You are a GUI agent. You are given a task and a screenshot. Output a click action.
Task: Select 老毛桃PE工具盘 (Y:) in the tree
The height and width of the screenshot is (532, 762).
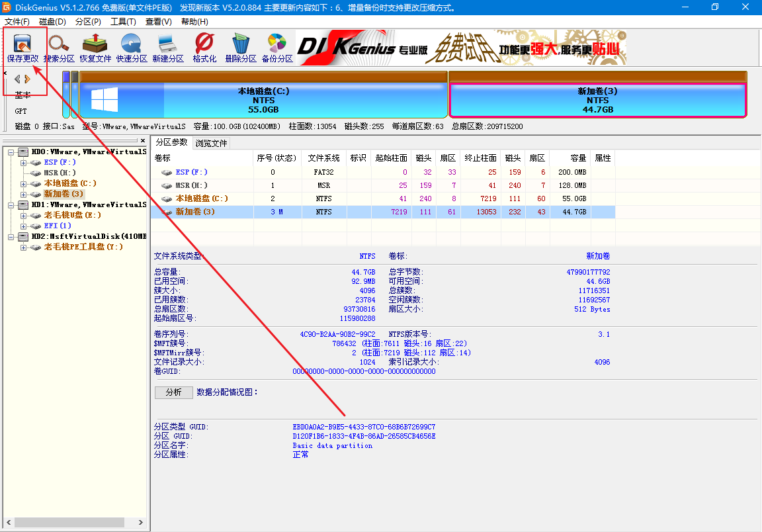point(83,247)
